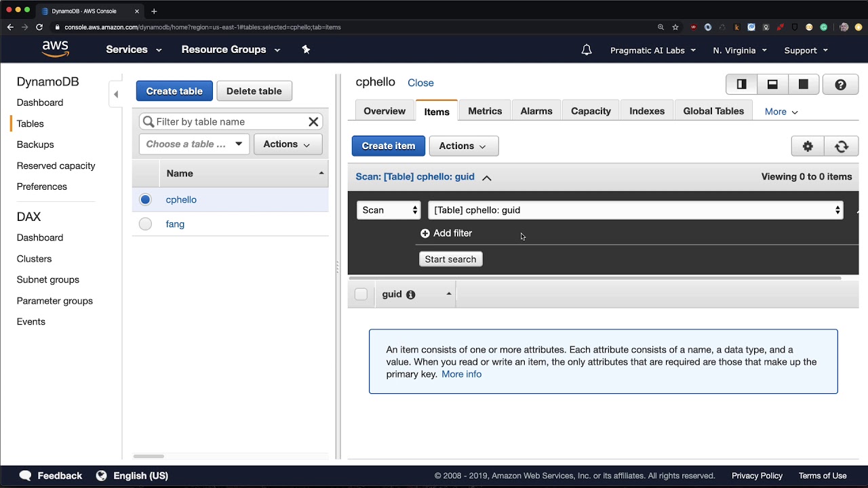Clear the table name filter with X
The image size is (868, 488).
pos(313,122)
